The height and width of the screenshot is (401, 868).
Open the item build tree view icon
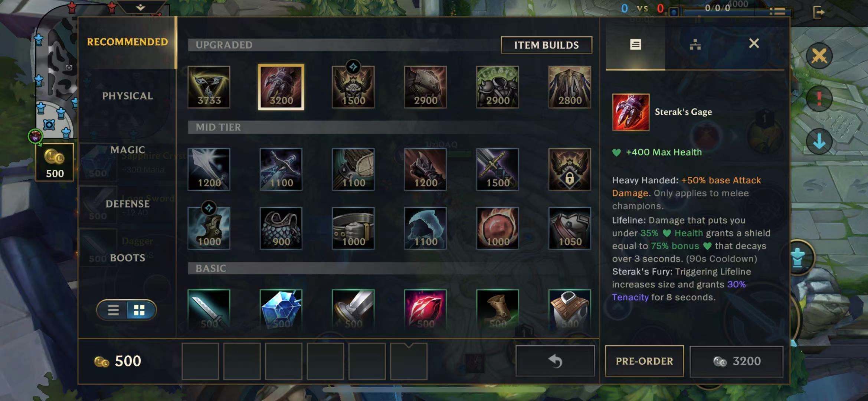(695, 45)
